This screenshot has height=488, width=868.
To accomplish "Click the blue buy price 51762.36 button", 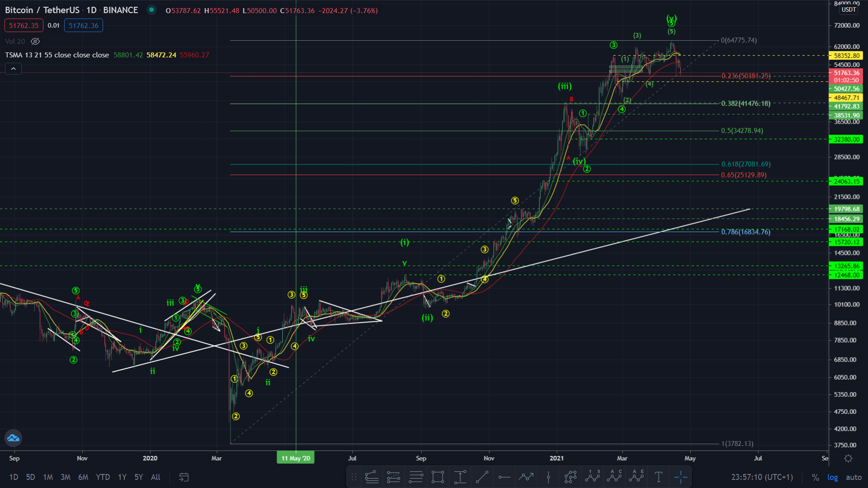I will coord(84,26).
